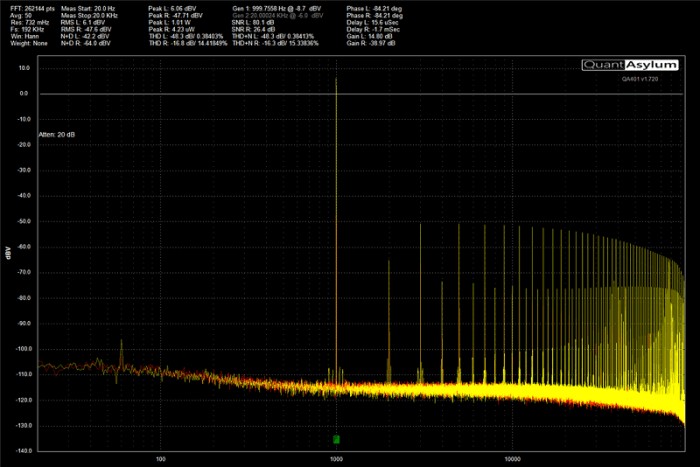Viewport: 700px width, 467px height.
Task: Click the 'RMS R: -47.6 dBV' value
Action: point(85,29)
